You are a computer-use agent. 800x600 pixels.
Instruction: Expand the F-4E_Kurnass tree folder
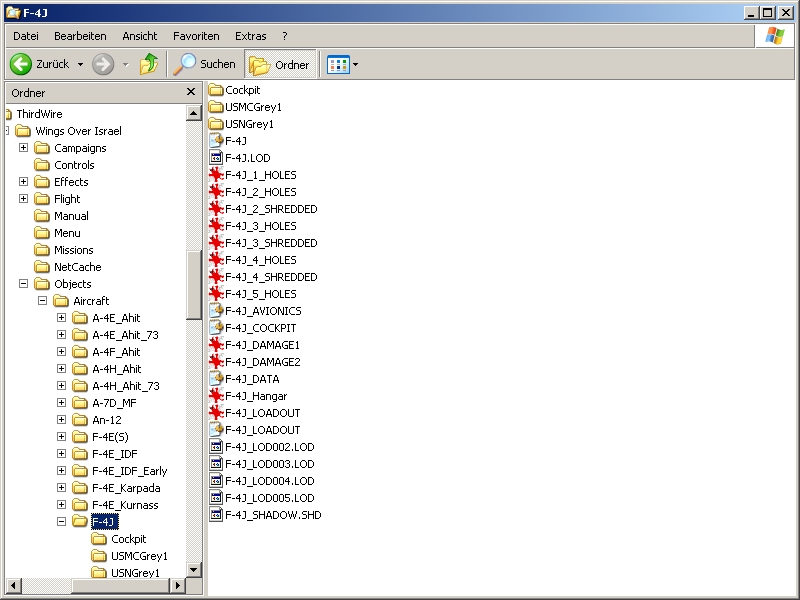click(61, 505)
